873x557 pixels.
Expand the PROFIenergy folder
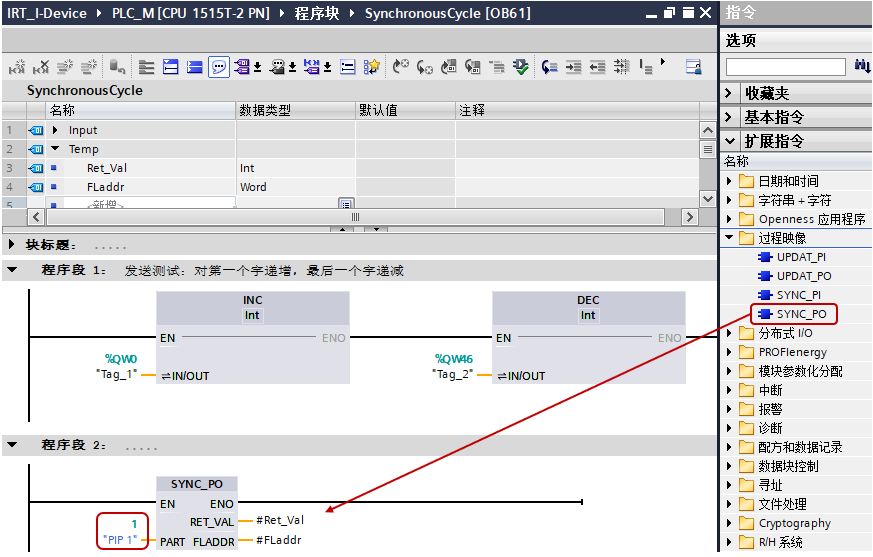pyautogui.click(x=729, y=352)
